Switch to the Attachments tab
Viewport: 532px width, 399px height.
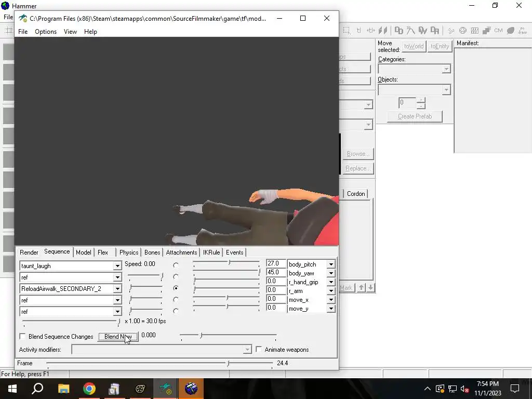coord(181,252)
